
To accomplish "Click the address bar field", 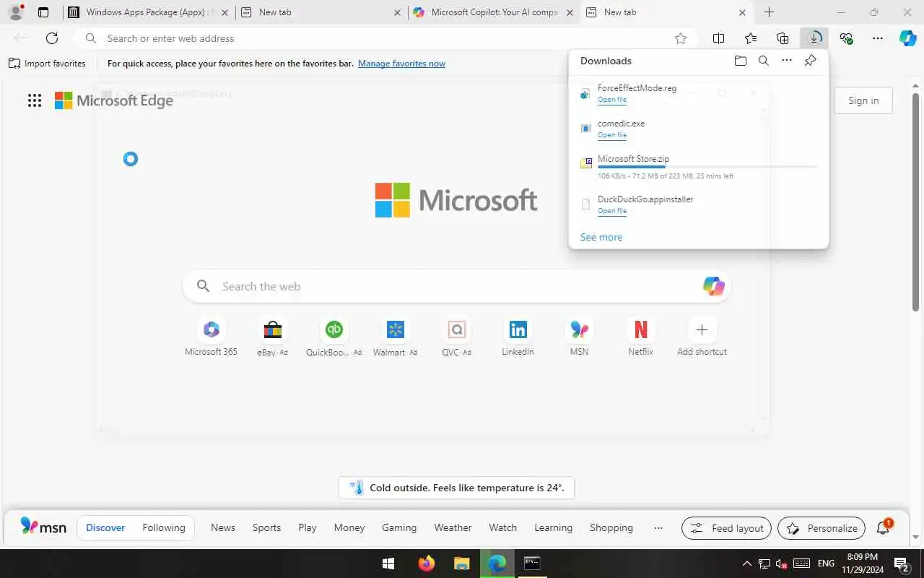I will pyautogui.click(x=386, y=38).
